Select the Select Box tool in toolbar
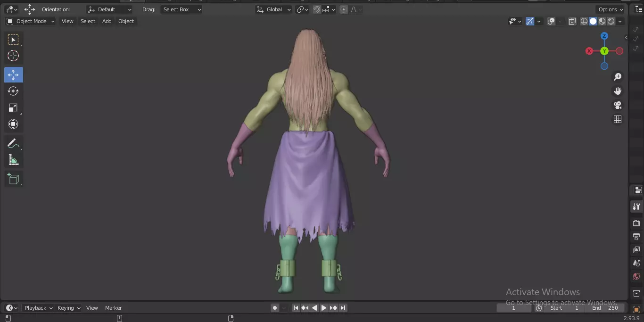 point(13,40)
